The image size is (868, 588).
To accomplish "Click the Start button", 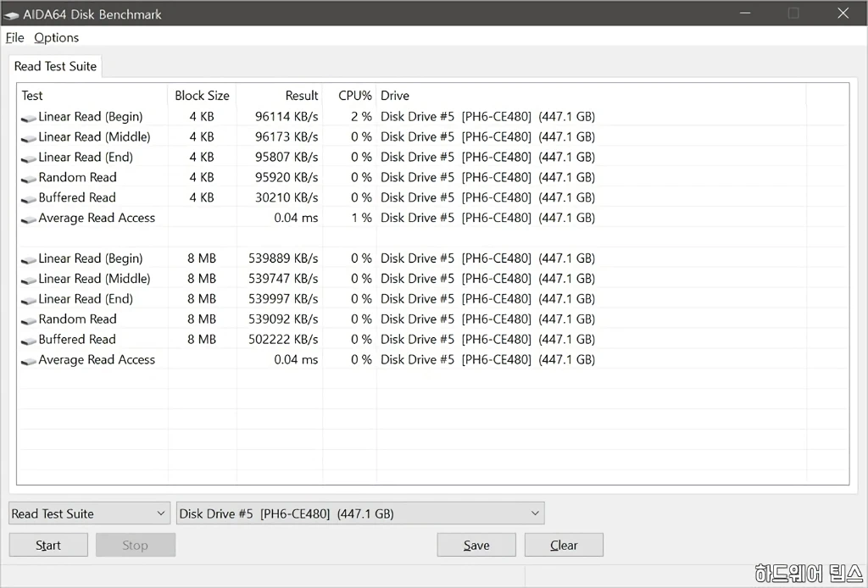I will [x=48, y=545].
